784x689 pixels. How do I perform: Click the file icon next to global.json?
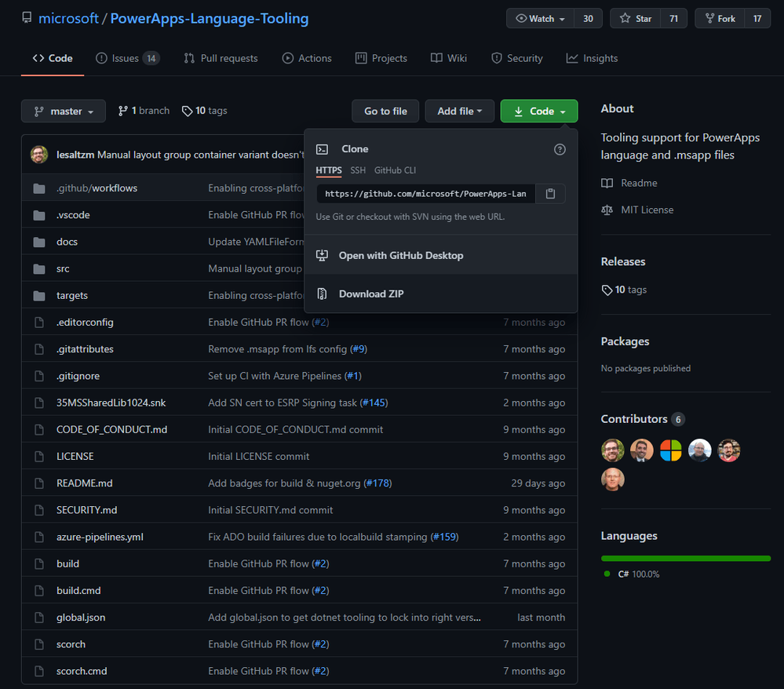point(39,618)
